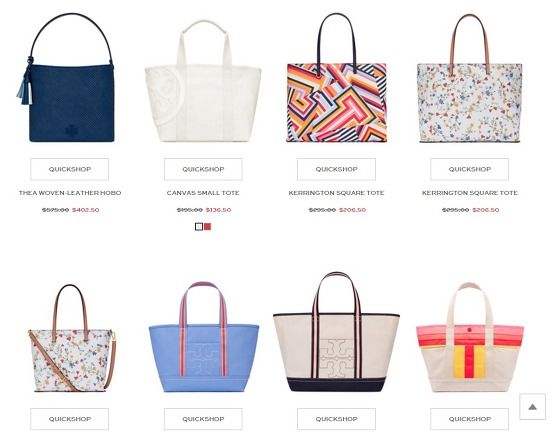Open Quickshop below the blue tote
Viewport: 550px width, 433px height.
pos(203,419)
